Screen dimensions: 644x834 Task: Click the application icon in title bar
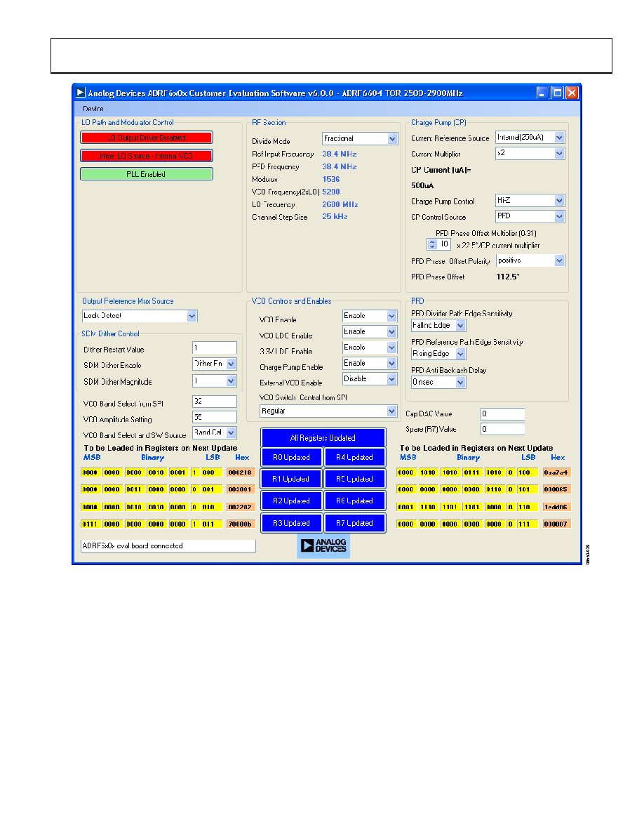click(x=80, y=93)
